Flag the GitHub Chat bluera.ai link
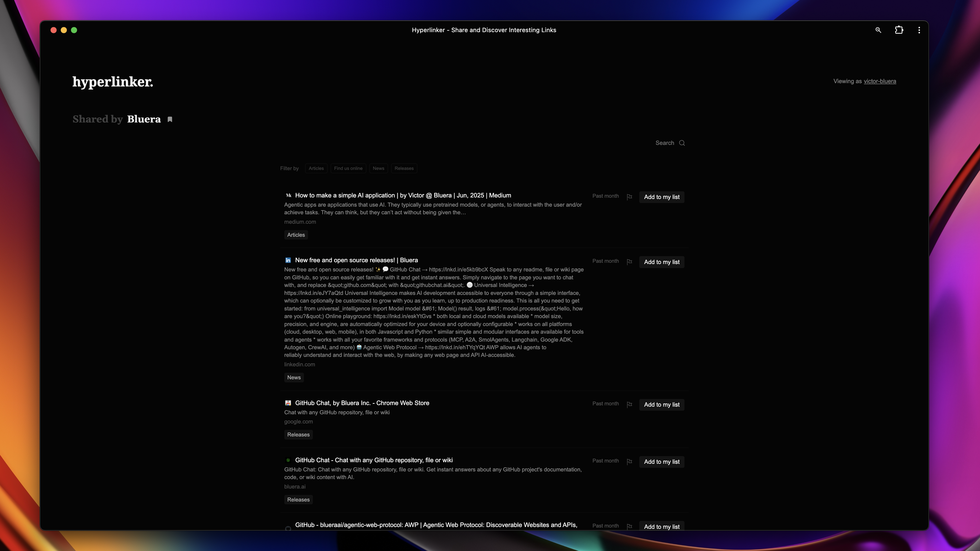 [x=629, y=461]
